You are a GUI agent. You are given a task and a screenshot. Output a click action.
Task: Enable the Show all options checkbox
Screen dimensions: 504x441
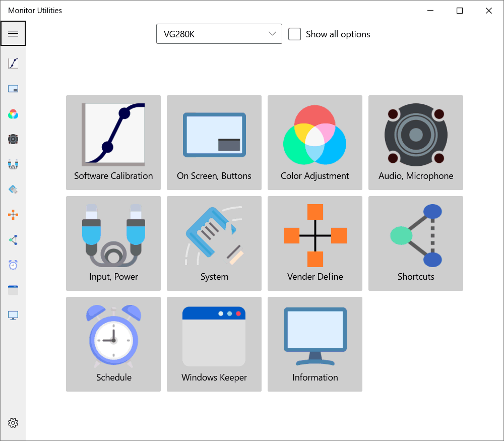point(295,34)
